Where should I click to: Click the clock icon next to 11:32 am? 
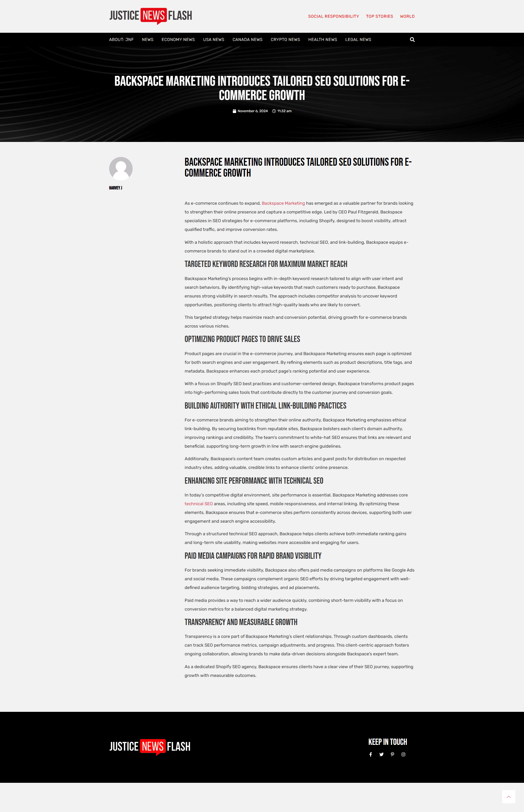273,111
